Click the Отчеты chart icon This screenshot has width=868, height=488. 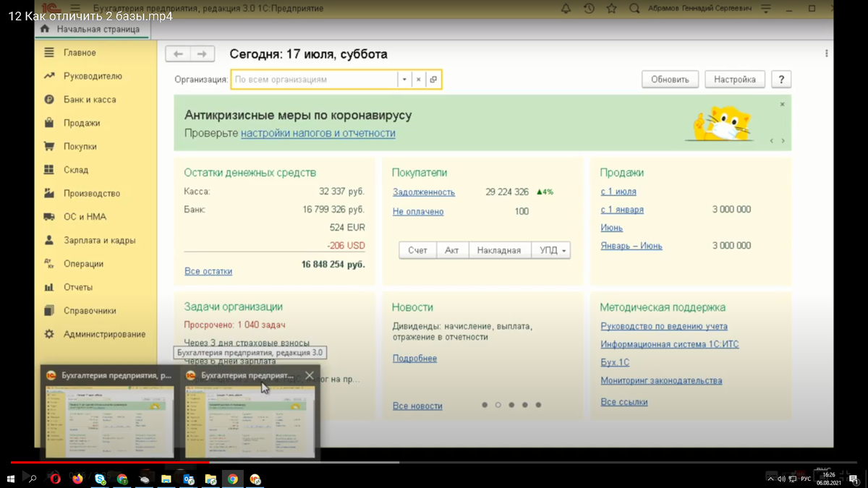(x=49, y=287)
